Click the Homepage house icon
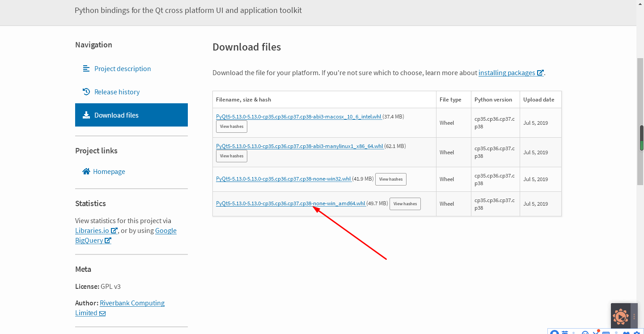This screenshot has width=644, height=334. click(86, 171)
